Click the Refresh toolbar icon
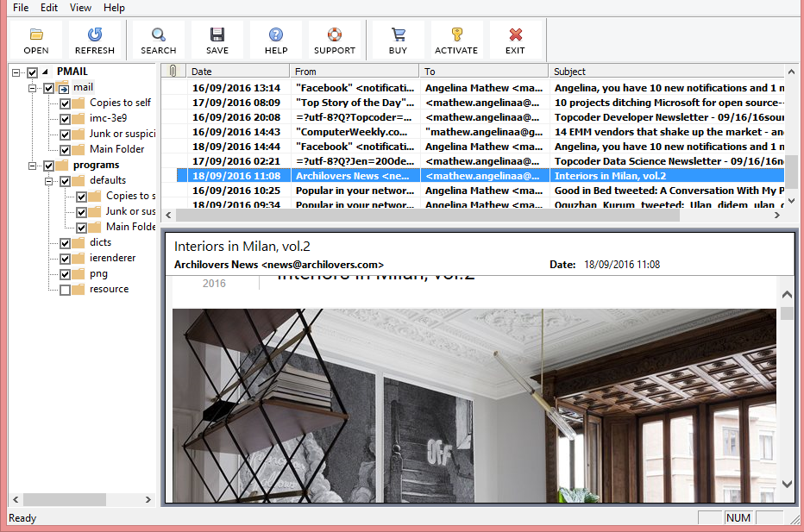This screenshot has width=804, height=532. tap(95, 34)
